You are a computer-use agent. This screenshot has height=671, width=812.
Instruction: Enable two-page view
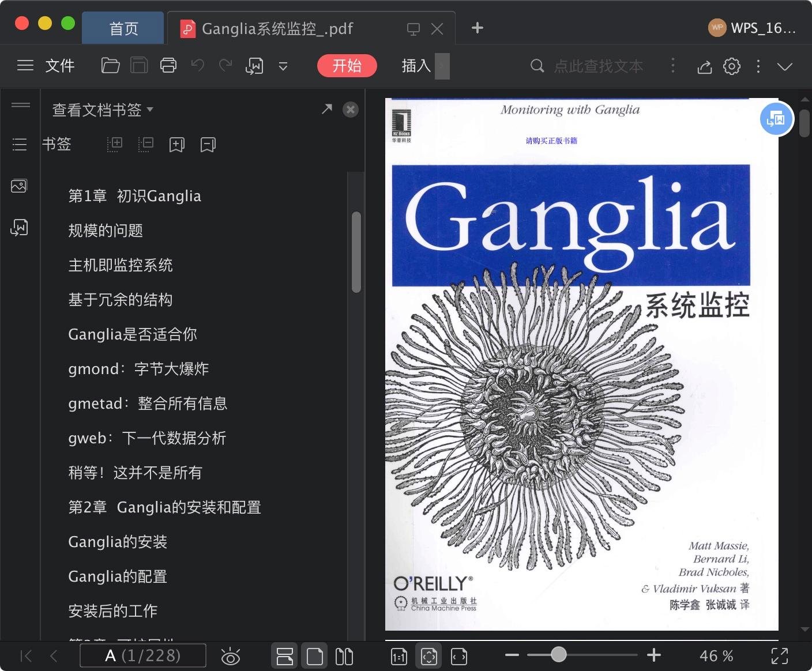pos(344,656)
